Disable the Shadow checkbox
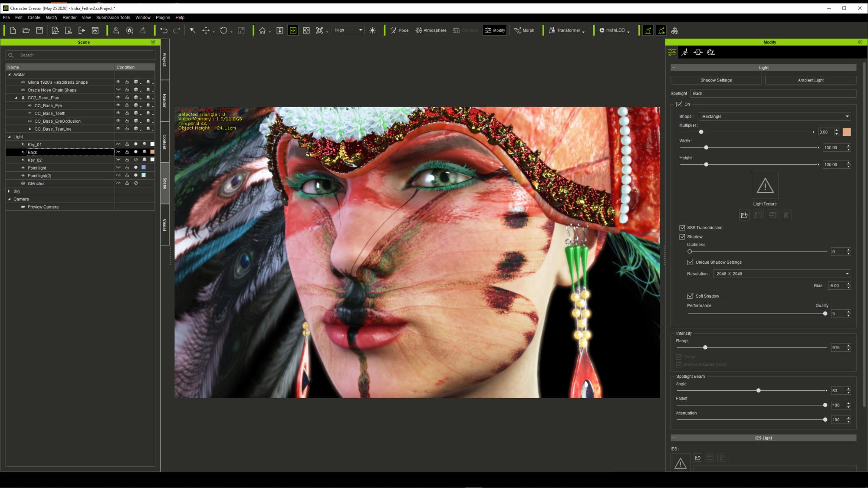The height and width of the screenshot is (488, 868). coord(683,237)
